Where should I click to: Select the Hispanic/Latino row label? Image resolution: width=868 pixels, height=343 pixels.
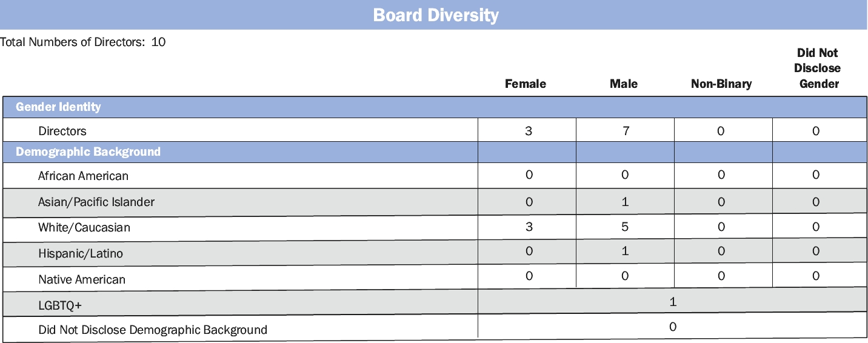point(81,253)
